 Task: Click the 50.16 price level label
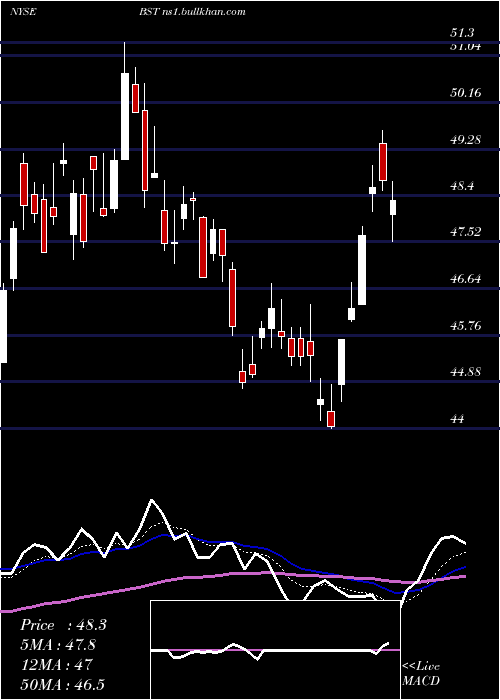point(465,93)
